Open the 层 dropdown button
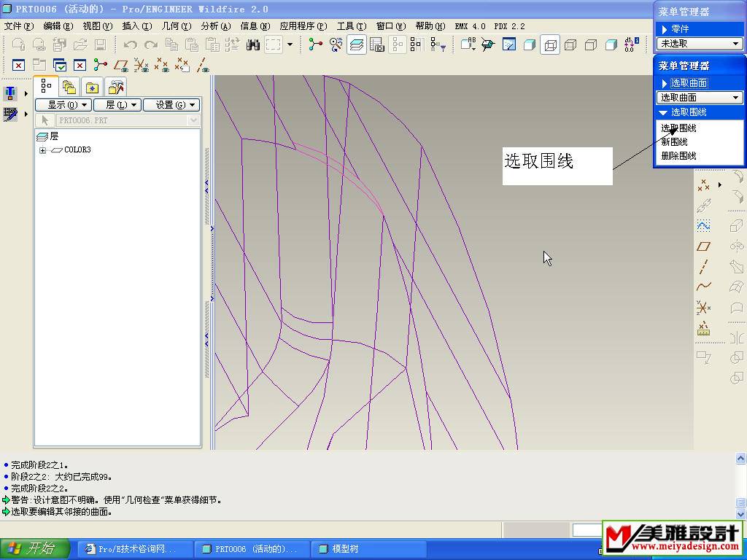 pos(117,105)
